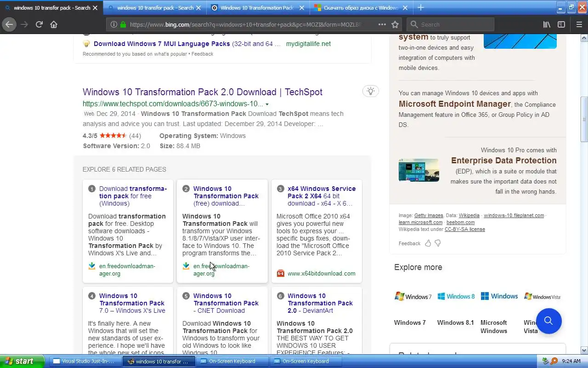Click the Microsoft Endpoint Manager link
This screenshot has width=588, height=368.
455,104
